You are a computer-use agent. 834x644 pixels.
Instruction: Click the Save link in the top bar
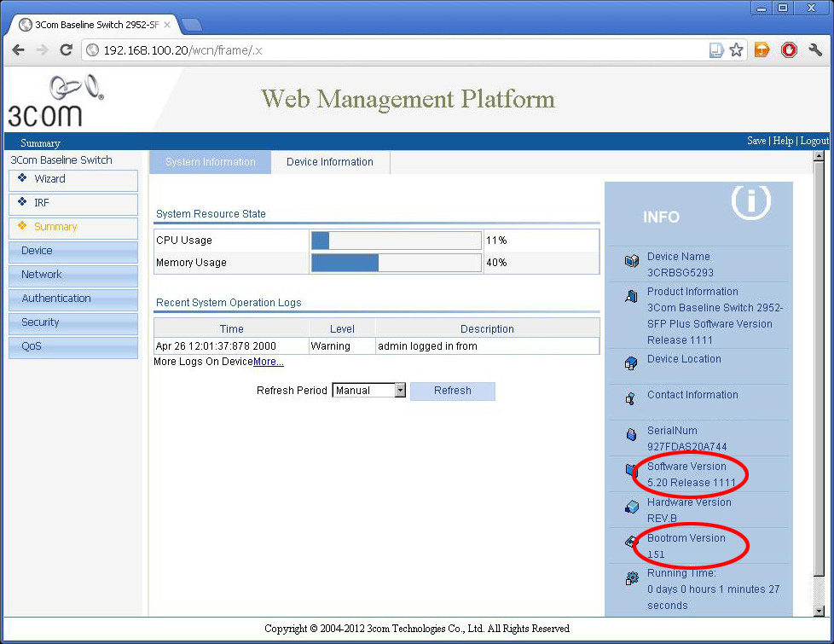[x=756, y=141]
